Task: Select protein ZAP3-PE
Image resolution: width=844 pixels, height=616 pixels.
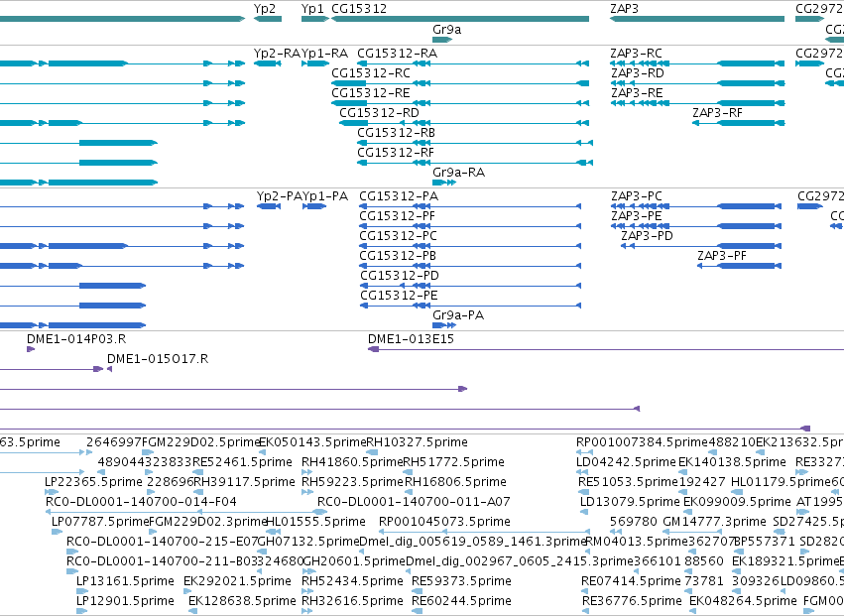Action: coord(696,226)
